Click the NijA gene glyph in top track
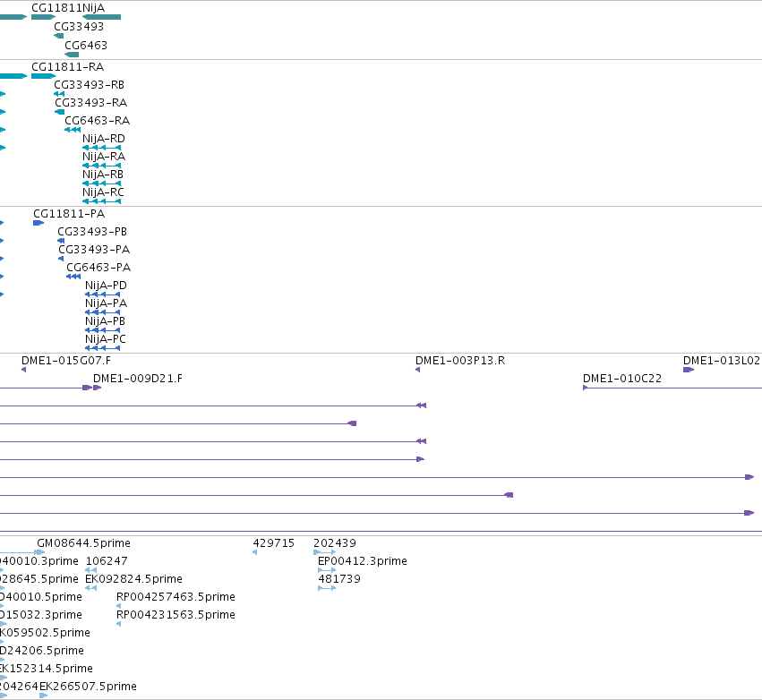This screenshot has height=700, width=762. 101,17
